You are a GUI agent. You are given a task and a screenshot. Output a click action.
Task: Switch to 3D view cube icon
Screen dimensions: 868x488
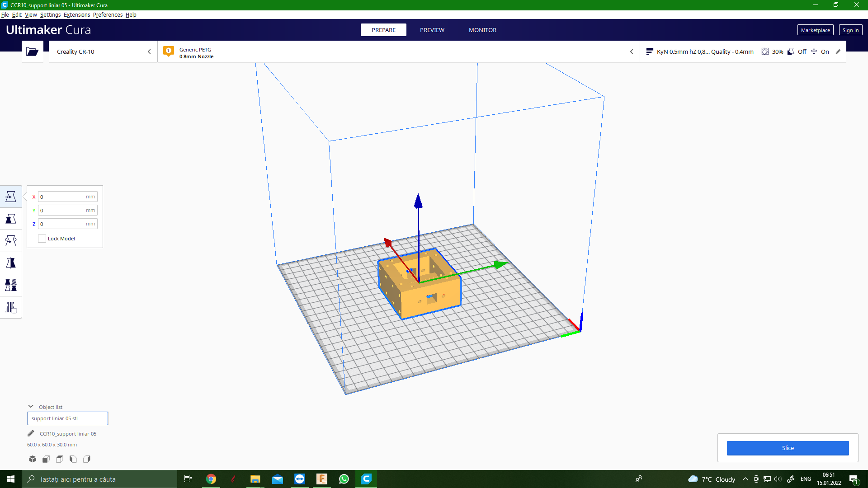coord(33,459)
